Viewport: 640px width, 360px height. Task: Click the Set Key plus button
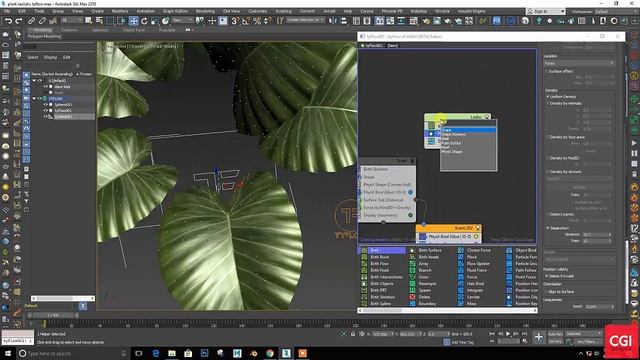(x=539, y=337)
